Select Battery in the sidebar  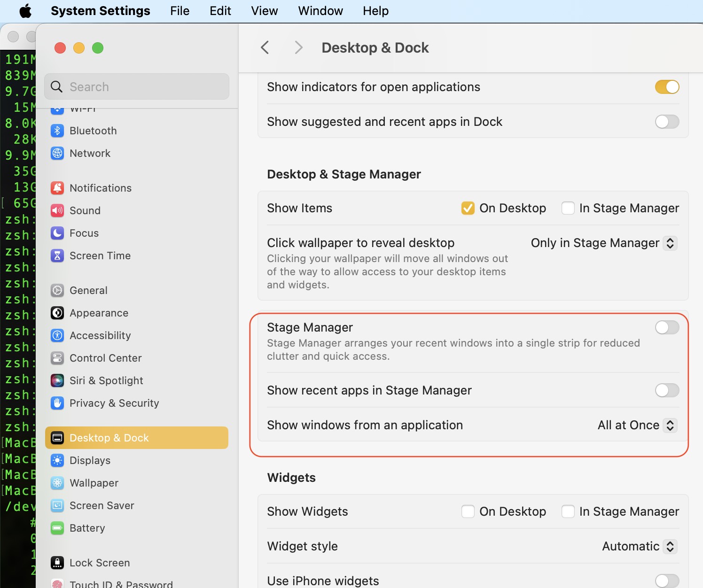coord(137,528)
